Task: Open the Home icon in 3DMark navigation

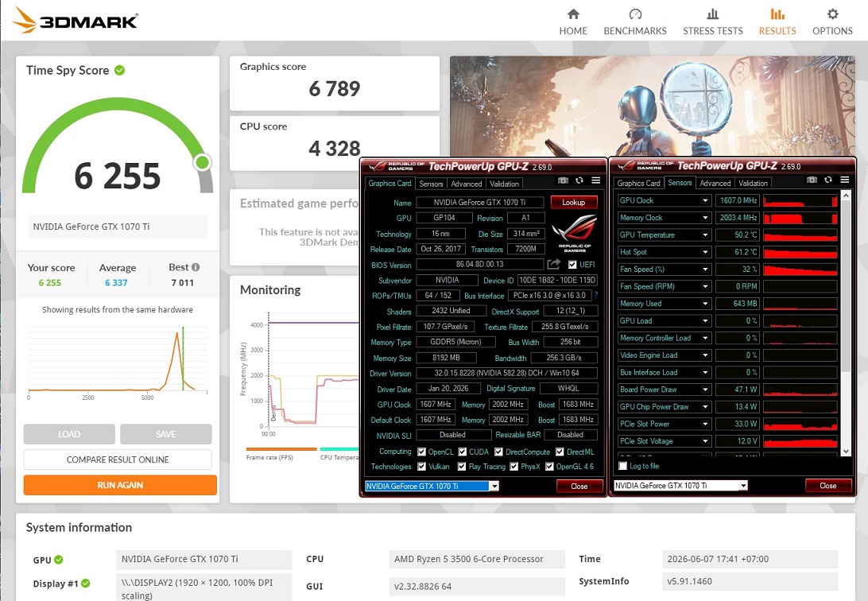Action: 573,14
